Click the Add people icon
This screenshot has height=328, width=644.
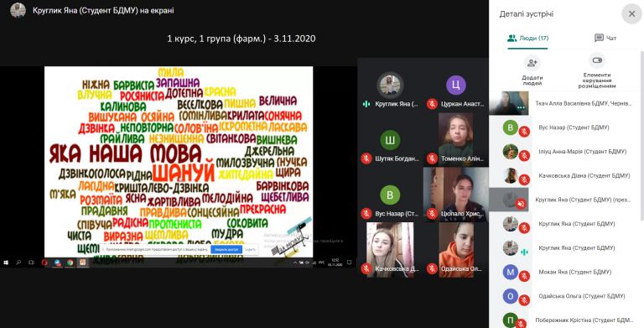pyautogui.click(x=532, y=63)
